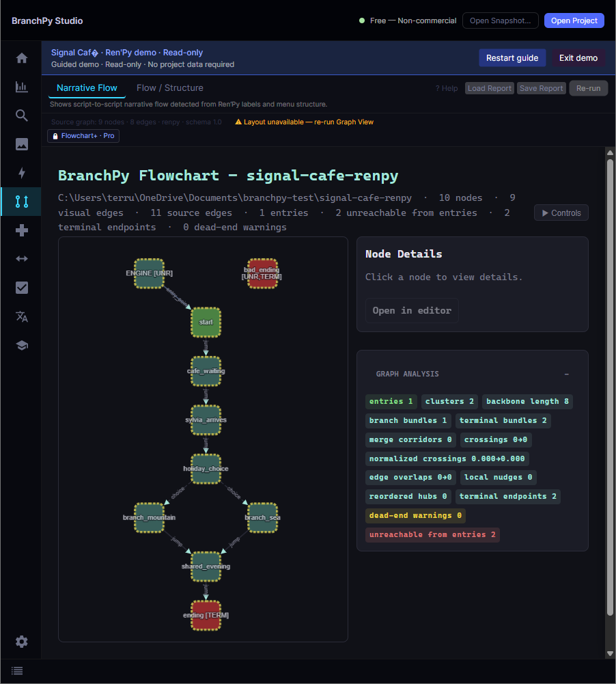616x684 pixels.
Task: Collapse the Graph Analysis section
Action: tap(566, 374)
